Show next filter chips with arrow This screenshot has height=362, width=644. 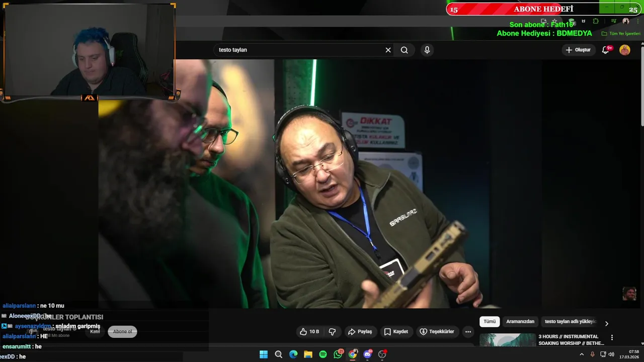pyautogui.click(x=606, y=324)
